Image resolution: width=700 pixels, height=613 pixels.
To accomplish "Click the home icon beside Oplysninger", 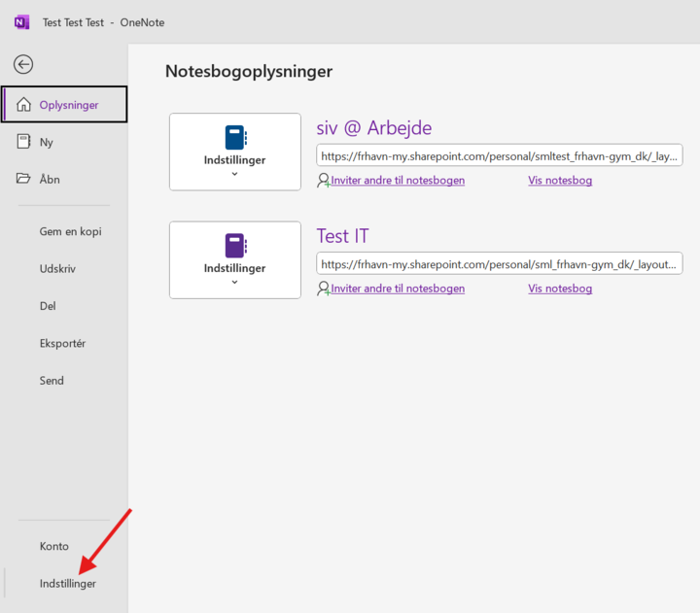I will click(x=23, y=105).
